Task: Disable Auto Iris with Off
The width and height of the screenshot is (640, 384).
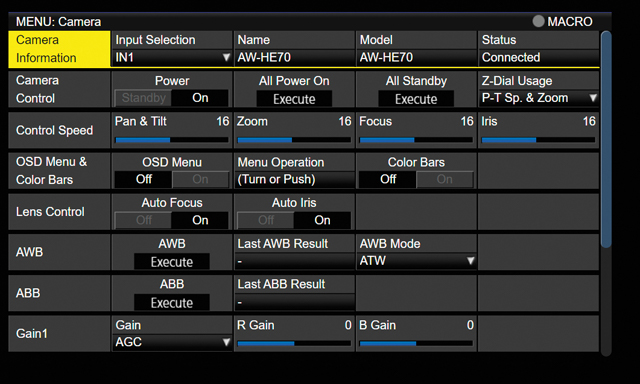Action: [266, 220]
